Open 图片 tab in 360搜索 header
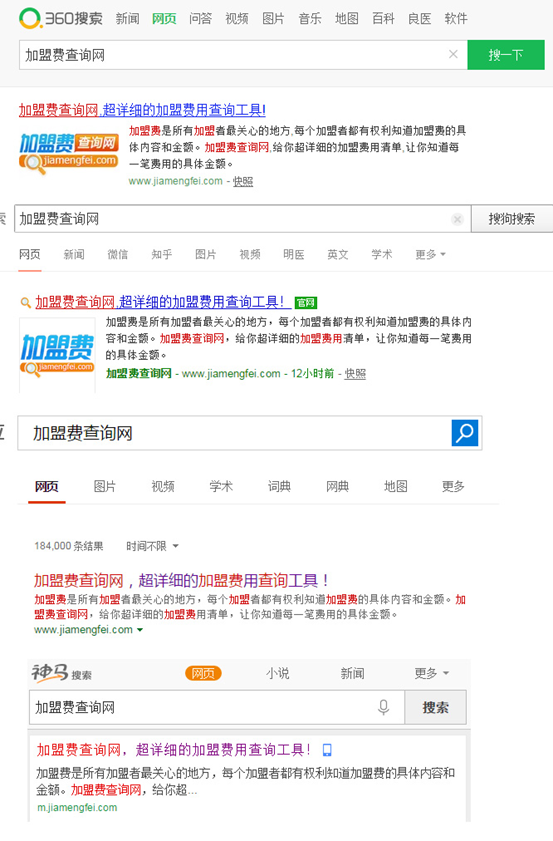 point(274,19)
